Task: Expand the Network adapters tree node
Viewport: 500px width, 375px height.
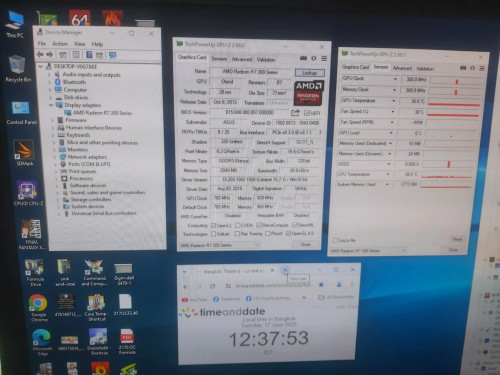Action: coord(55,157)
